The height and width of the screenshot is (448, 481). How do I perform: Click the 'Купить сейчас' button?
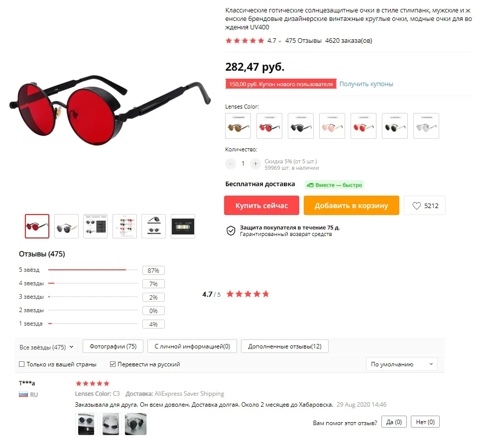tap(262, 206)
